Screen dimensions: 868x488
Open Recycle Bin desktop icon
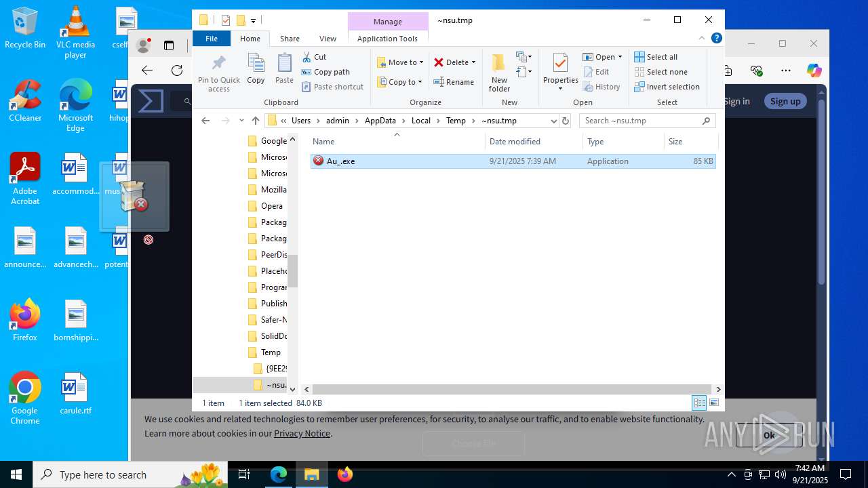[25, 28]
